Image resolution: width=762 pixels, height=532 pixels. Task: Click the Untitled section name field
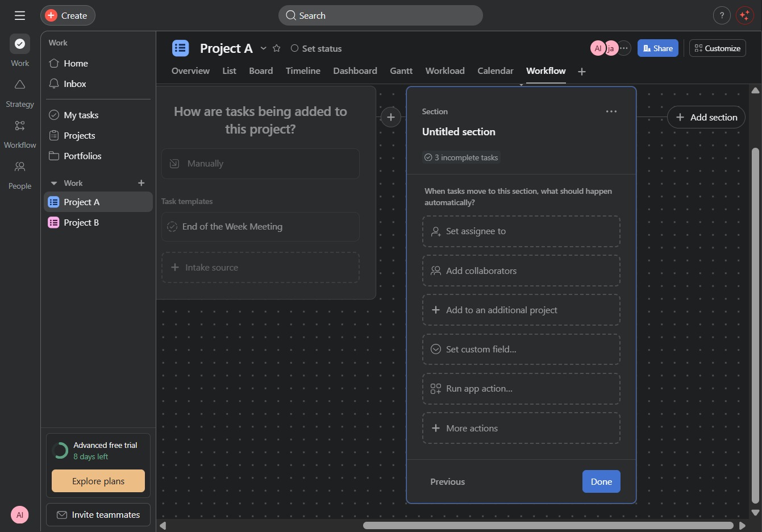point(459,132)
